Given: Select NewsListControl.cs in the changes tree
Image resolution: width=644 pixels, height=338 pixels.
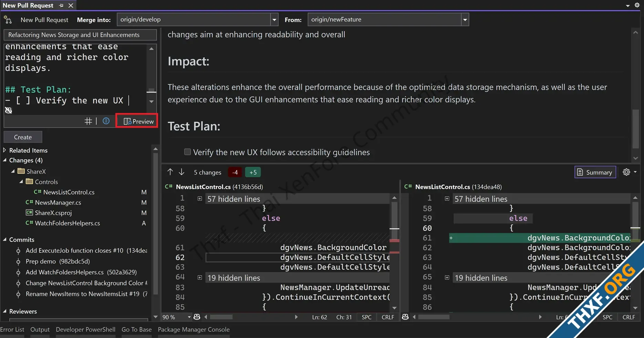Looking at the screenshot, I should pyautogui.click(x=69, y=192).
